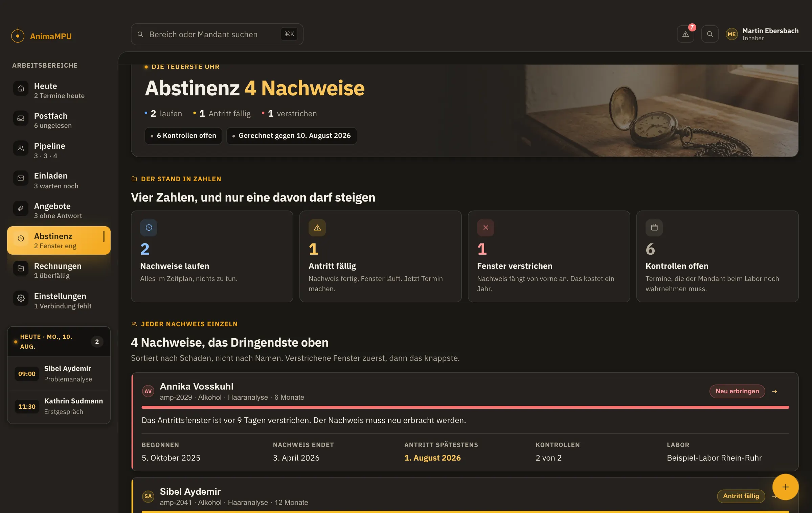
Task: Open the Nachweise laufen stat card
Action: click(212, 256)
